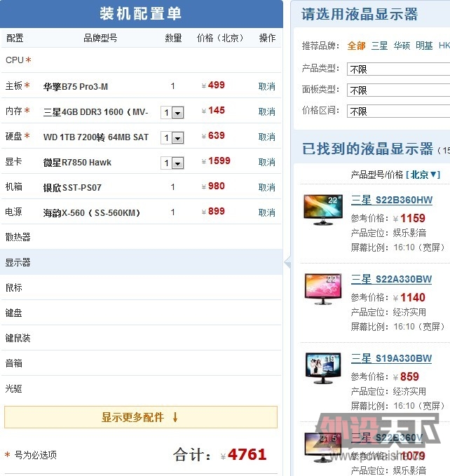Cancel the 显卡 微星R7850 Hawk item
The height and width of the screenshot is (476, 450).
click(267, 162)
